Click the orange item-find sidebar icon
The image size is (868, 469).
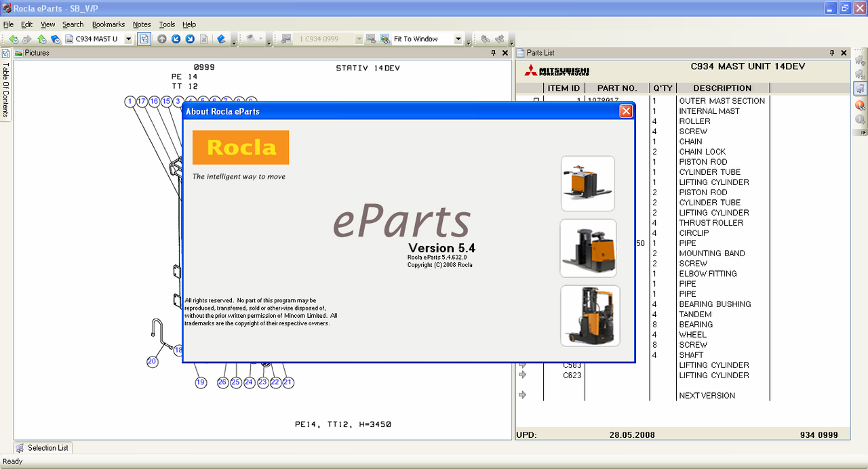860,105
